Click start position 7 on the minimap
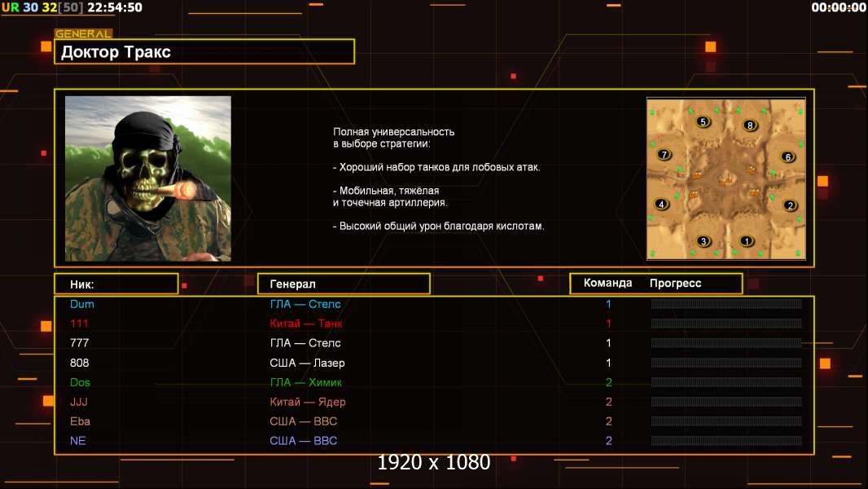Screen dimensions: 868x489 (664, 154)
